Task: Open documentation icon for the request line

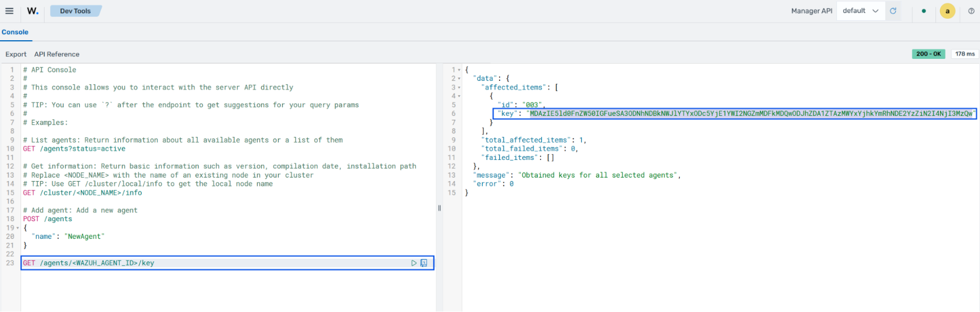Action: [424, 263]
